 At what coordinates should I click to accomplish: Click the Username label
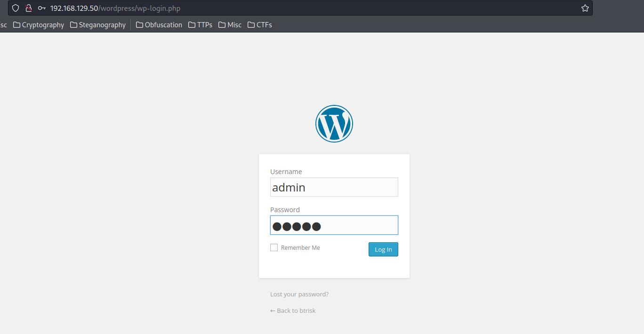[x=286, y=172]
